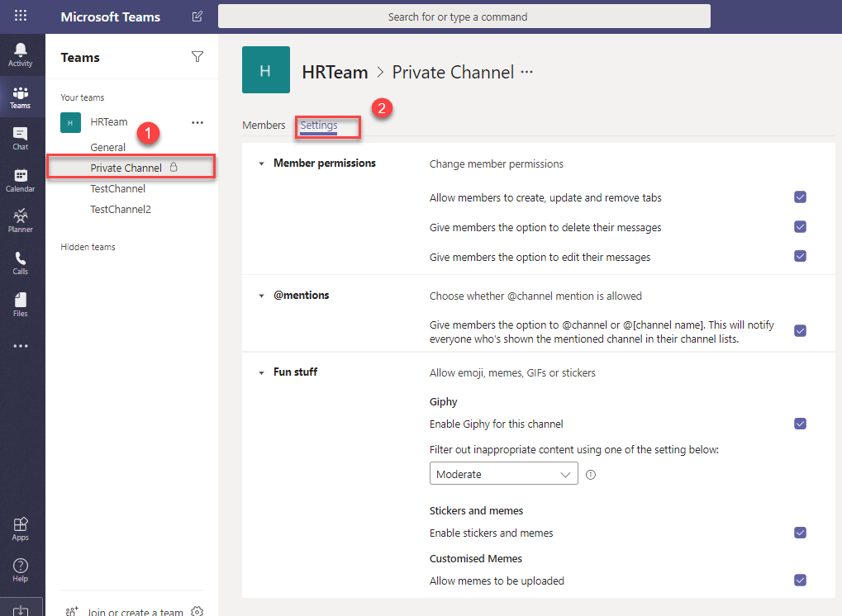Open Chat from the left sidebar
842x616 pixels.
21,138
